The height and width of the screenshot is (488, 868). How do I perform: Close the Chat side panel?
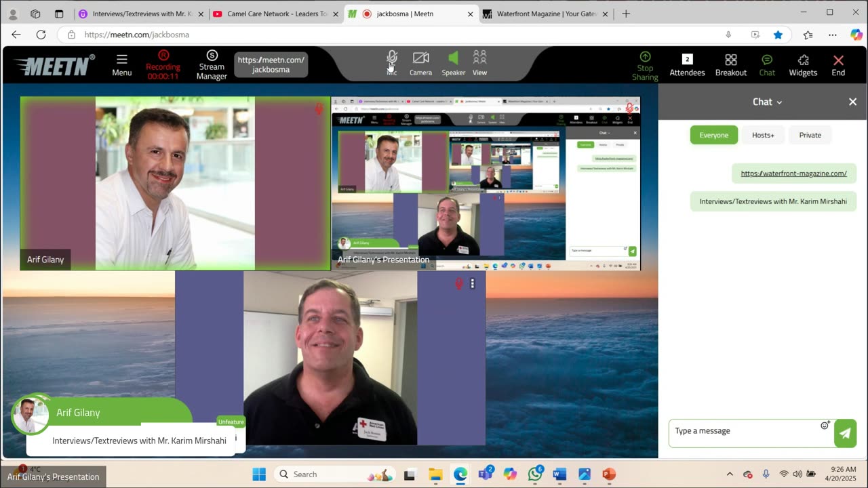pyautogui.click(x=852, y=102)
